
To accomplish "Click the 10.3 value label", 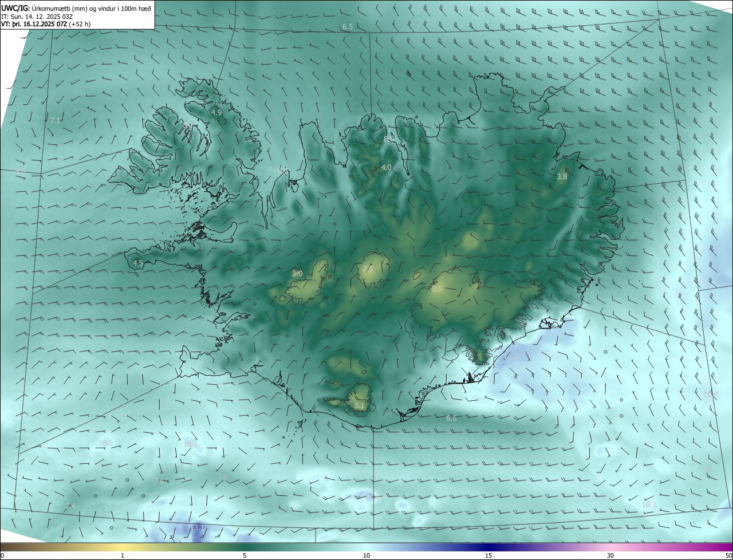I will [x=649, y=504].
